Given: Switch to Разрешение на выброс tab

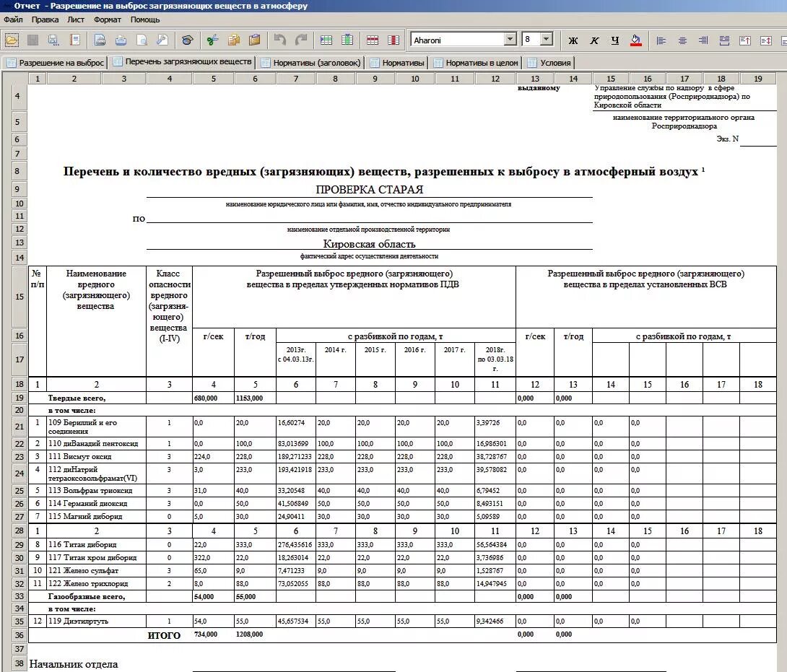Looking at the screenshot, I should click(x=55, y=63).
